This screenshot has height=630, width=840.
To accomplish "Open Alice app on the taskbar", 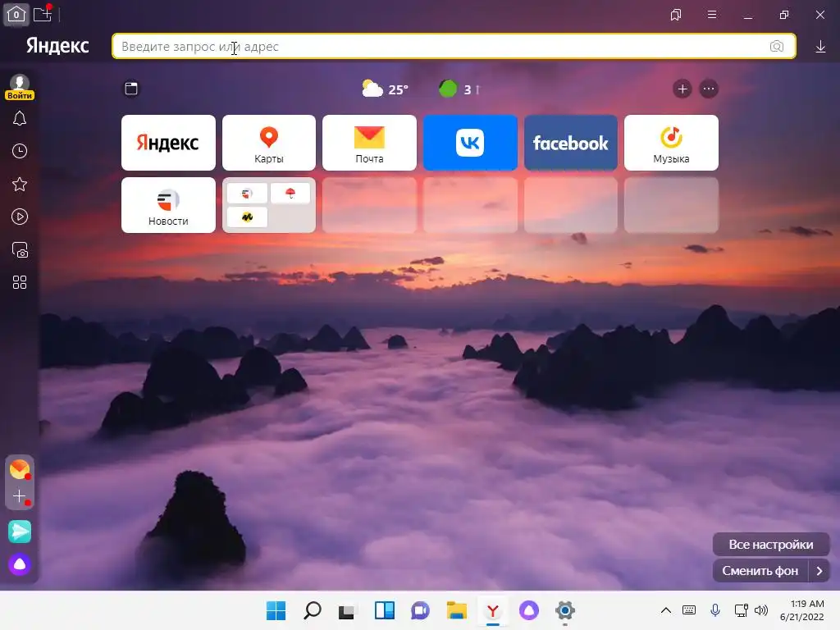I will pos(529,610).
